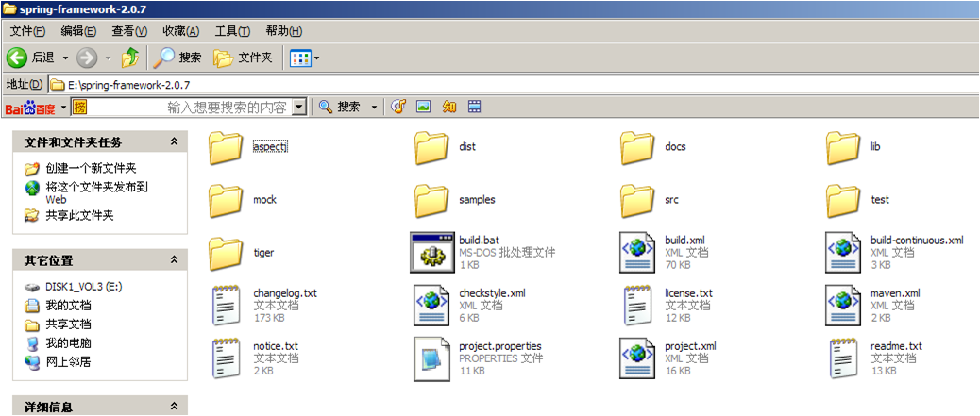Select the build.bat batch file icon
980x416 pixels.
pyautogui.click(x=431, y=253)
